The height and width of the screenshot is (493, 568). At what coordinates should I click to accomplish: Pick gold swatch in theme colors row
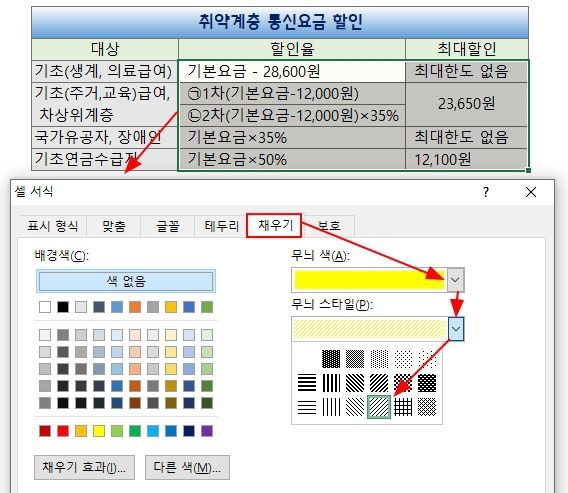[171, 307]
